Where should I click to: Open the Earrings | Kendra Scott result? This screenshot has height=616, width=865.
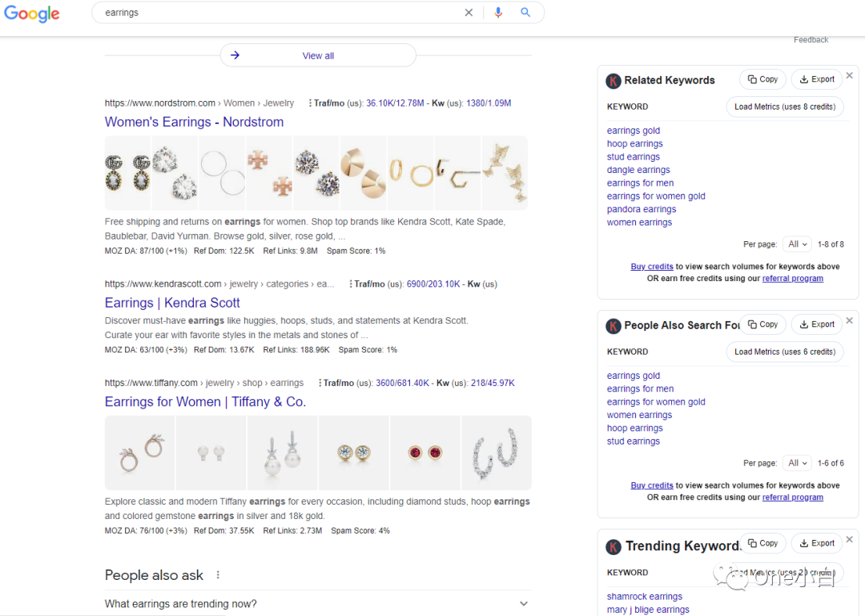(x=172, y=303)
